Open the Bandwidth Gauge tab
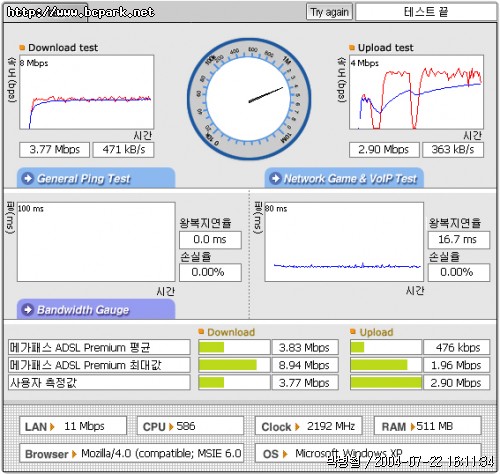Viewport: 500px width, 474px height. pyautogui.click(x=96, y=310)
